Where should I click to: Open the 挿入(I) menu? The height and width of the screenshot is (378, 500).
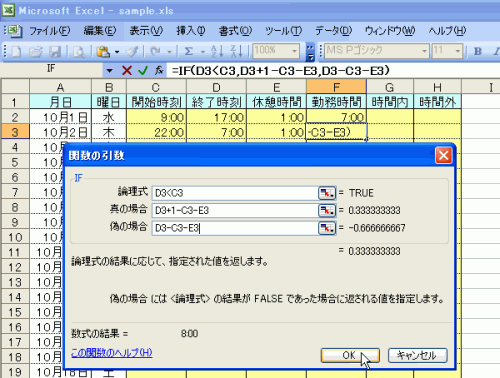click(x=191, y=31)
